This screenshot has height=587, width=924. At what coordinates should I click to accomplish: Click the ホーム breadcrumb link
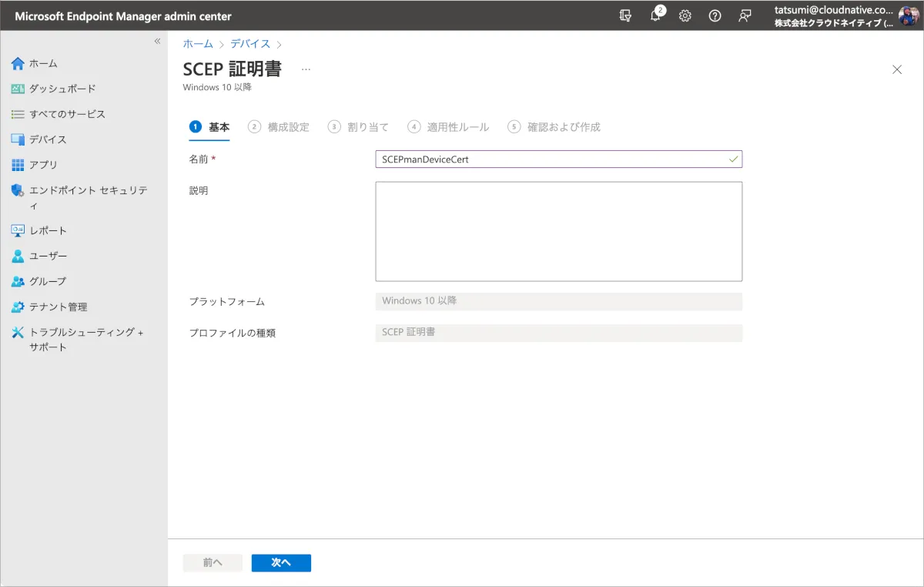pyautogui.click(x=198, y=44)
